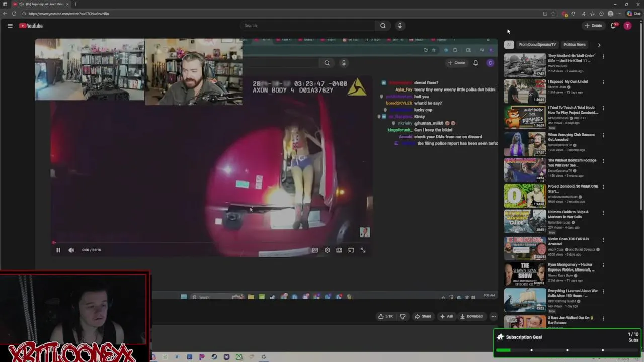Viewport: 644px width, 362px height.
Task: Open Ryan Montgomery Hacker video title
Action: (x=571, y=267)
